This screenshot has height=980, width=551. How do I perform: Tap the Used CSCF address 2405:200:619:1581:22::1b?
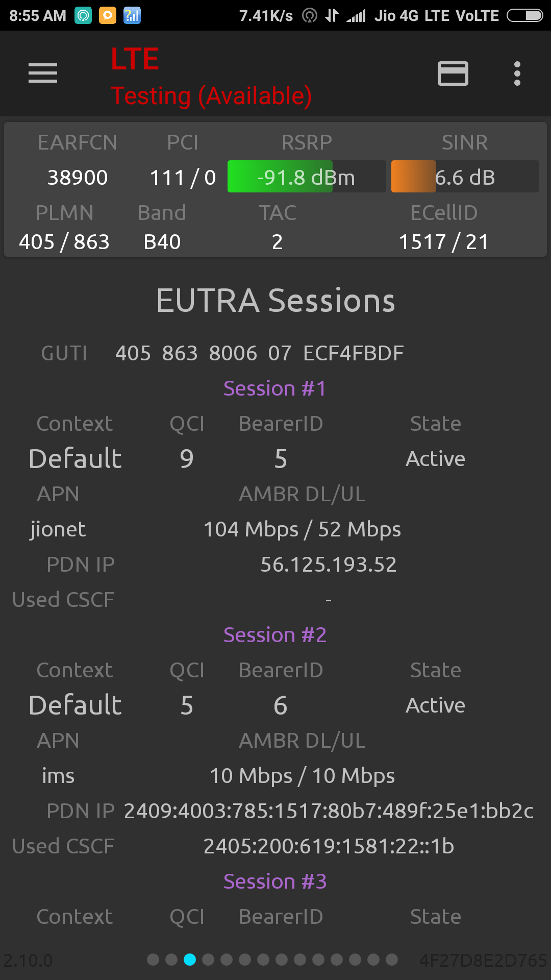329,846
